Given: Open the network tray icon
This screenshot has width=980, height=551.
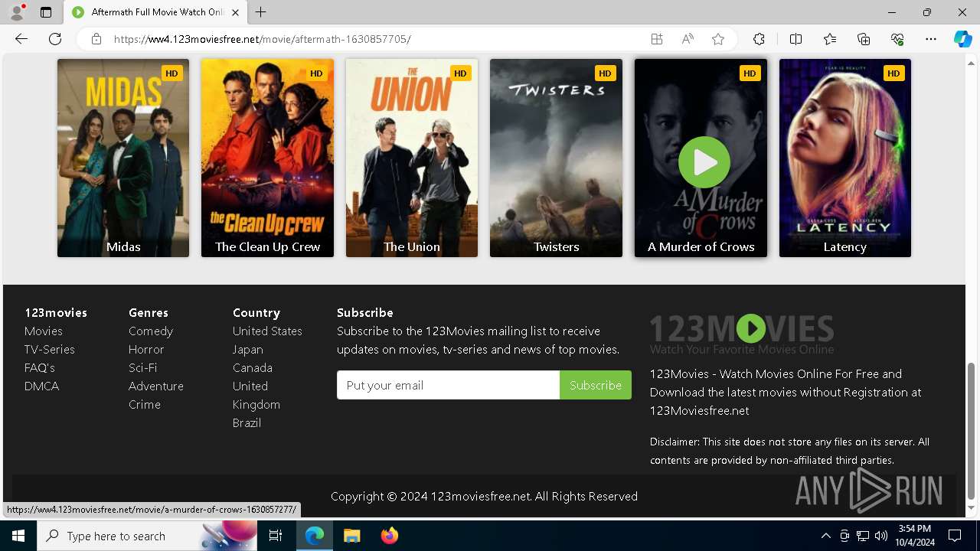Looking at the screenshot, I should [x=863, y=536].
